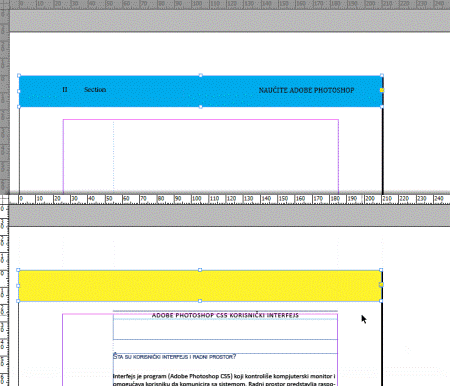The height and width of the screenshot is (386, 450).
Task: Click the "ŠTA SU KORISNIČKI INTERFEJS I RADNI PROSTOR?" subheading
Action: pos(174,357)
